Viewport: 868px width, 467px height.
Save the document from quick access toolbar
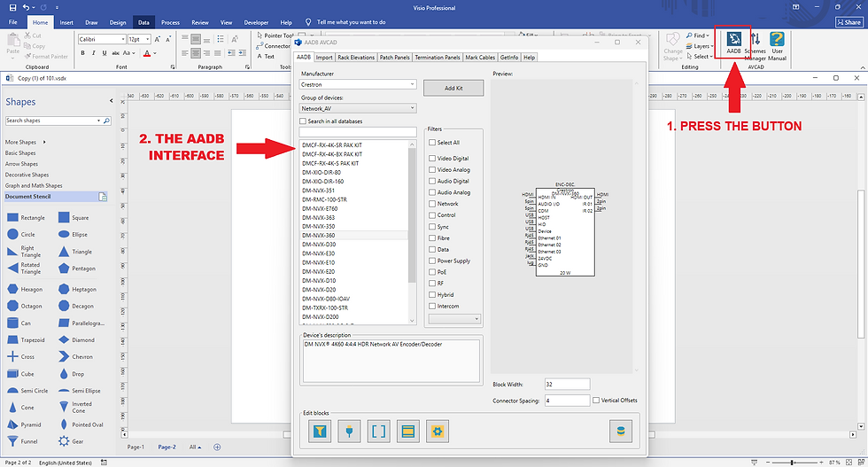pos(11,8)
